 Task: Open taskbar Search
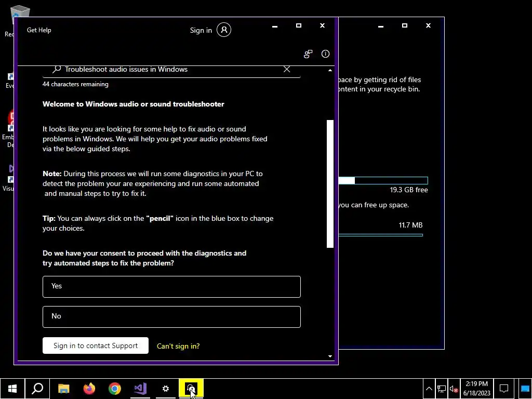coord(37,389)
